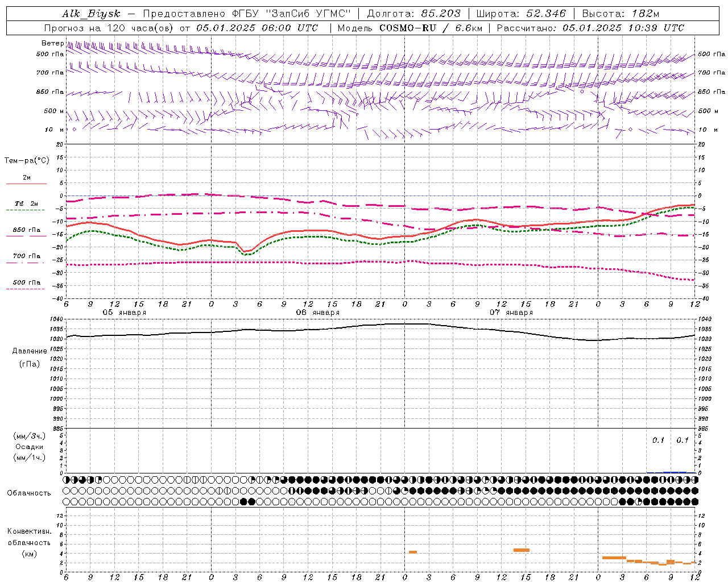
Task: Select the provider text ФГБУ "ЗапСиб УГМС"
Action: pyautogui.click(x=292, y=14)
